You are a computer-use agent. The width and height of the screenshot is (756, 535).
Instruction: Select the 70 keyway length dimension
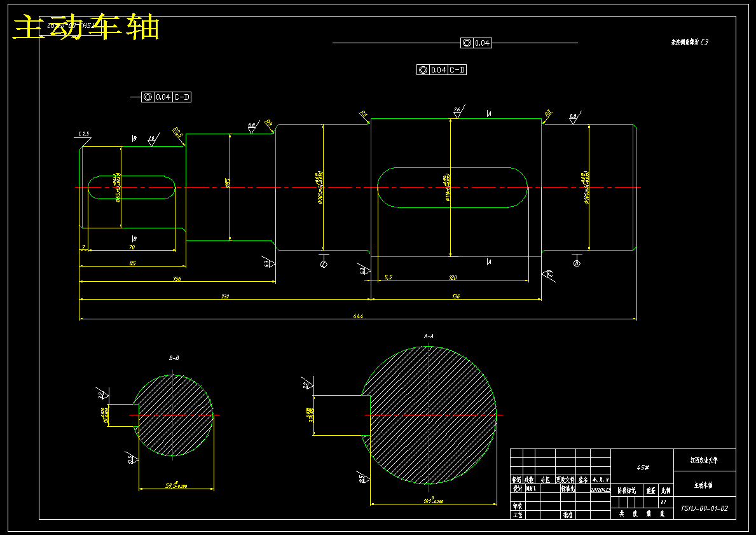point(132,247)
